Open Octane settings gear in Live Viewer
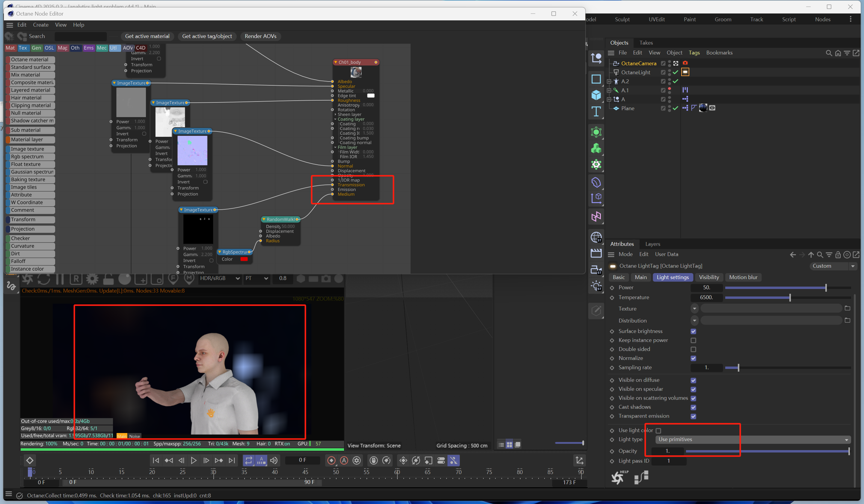The image size is (864, 504). click(92, 279)
